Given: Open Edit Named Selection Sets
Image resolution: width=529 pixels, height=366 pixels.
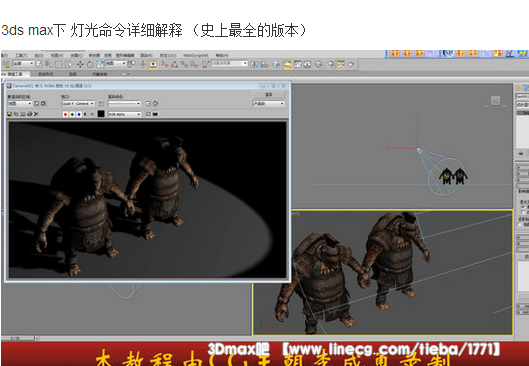Looking at the screenshot, I should (x=206, y=64).
